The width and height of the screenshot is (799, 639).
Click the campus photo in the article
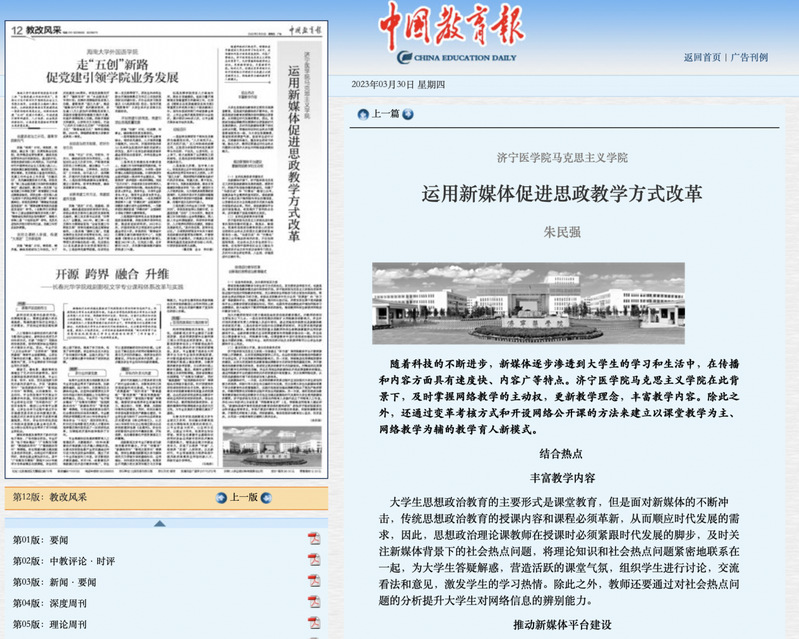[528, 303]
